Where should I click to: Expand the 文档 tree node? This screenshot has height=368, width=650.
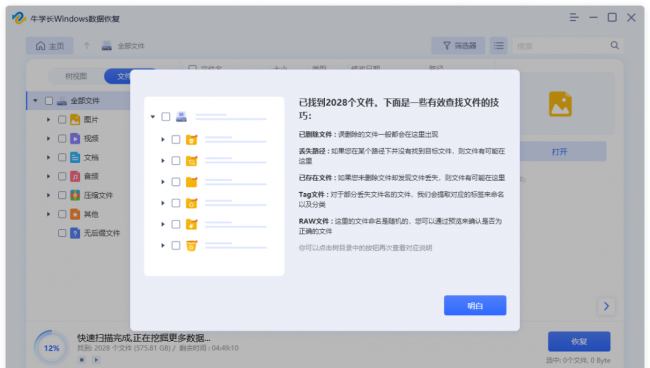click(x=48, y=157)
